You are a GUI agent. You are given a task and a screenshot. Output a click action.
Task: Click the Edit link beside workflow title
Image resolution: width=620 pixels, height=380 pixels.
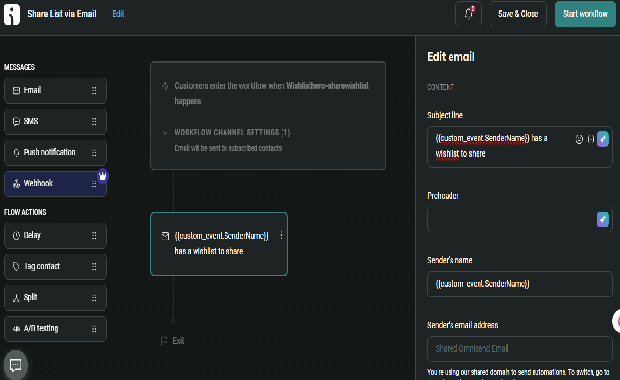pos(118,14)
